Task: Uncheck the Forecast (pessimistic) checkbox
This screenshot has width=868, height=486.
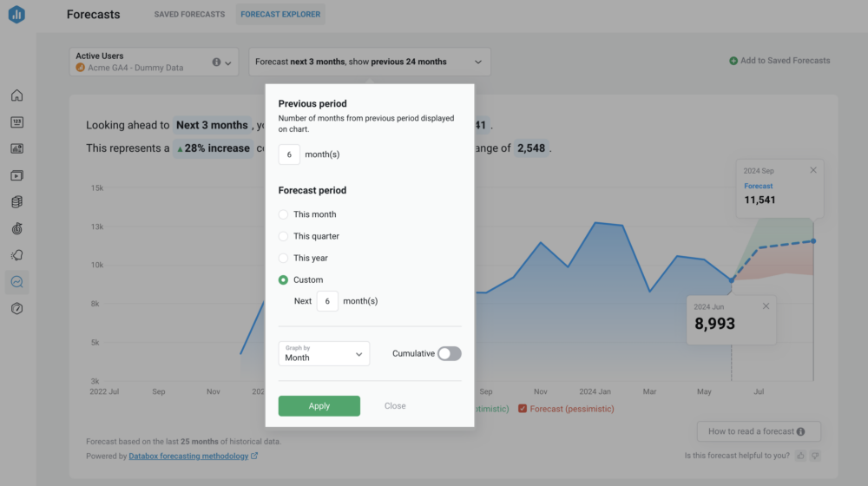Action: pyautogui.click(x=522, y=409)
